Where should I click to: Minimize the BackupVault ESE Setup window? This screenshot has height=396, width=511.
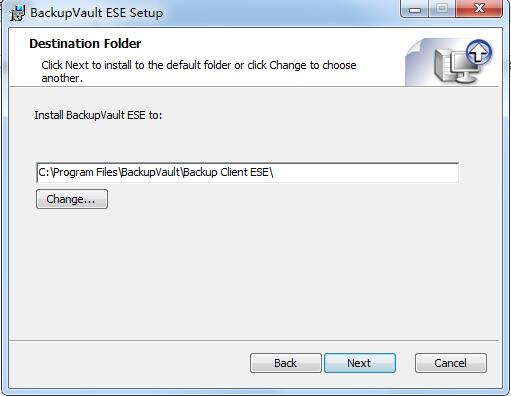click(415, 9)
